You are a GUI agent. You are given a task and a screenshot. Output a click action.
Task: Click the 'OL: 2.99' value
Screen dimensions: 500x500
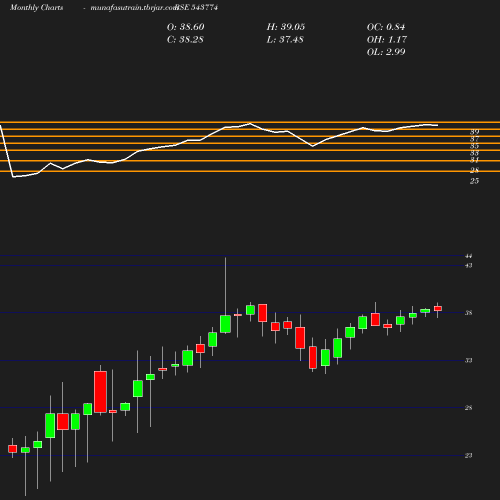point(386,52)
